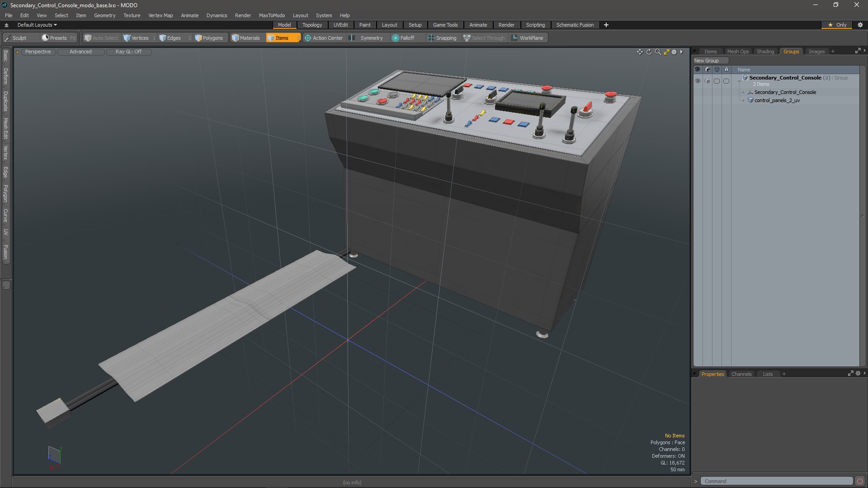Open the Default Layouts dropdown
The image size is (868, 488).
[37, 25]
